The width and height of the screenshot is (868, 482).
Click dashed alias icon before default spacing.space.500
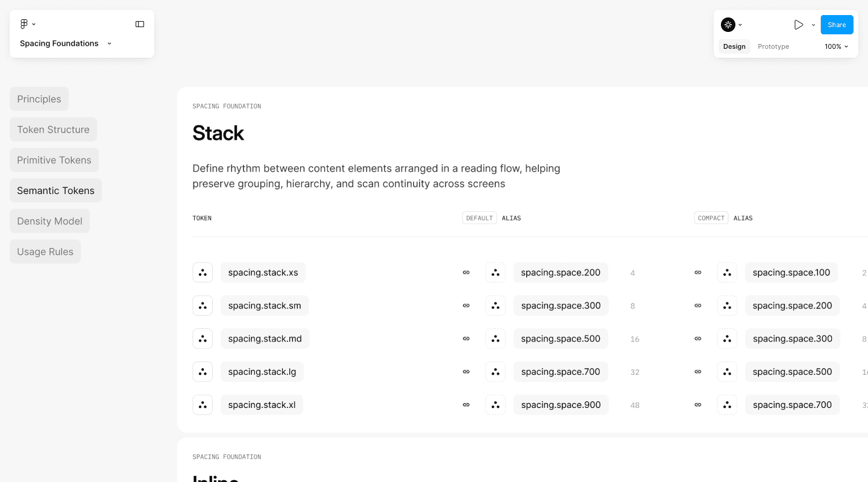(495, 339)
